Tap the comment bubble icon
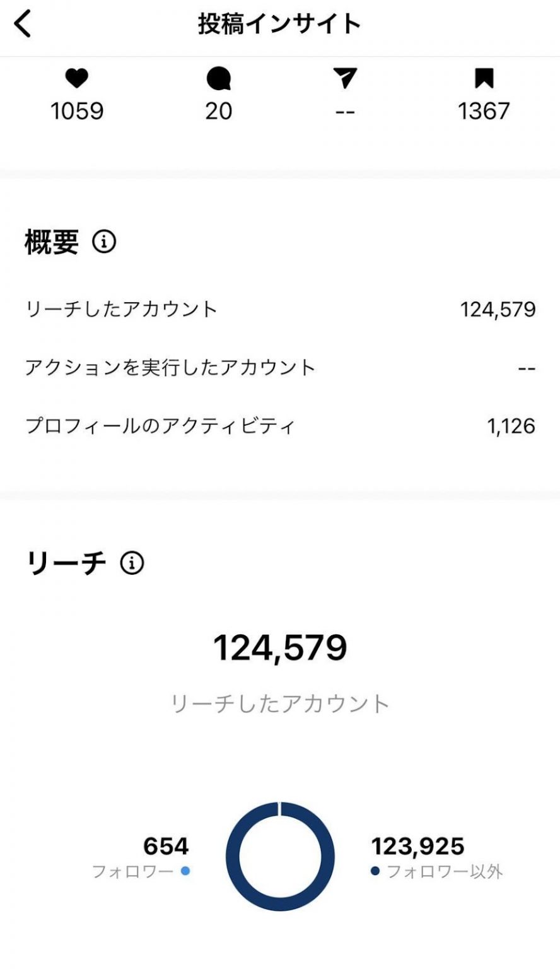 [219, 79]
